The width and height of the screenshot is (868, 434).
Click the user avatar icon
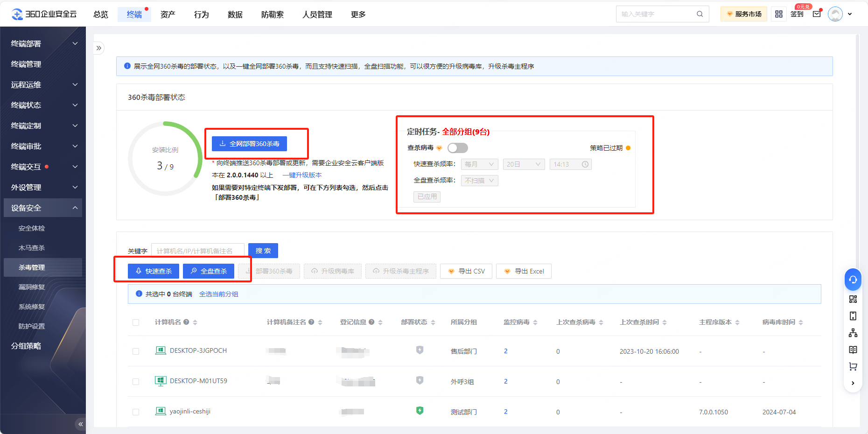tap(835, 14)
